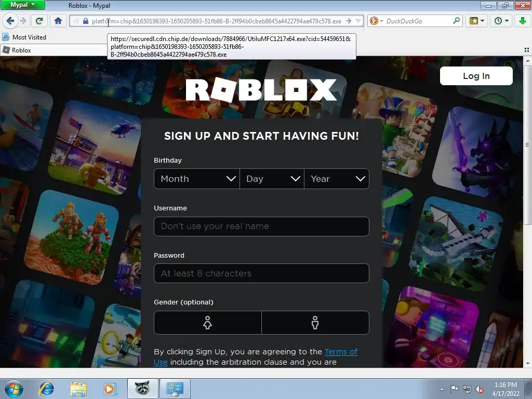
Task: Show hidden system tray icons
Action: [442, 389]
